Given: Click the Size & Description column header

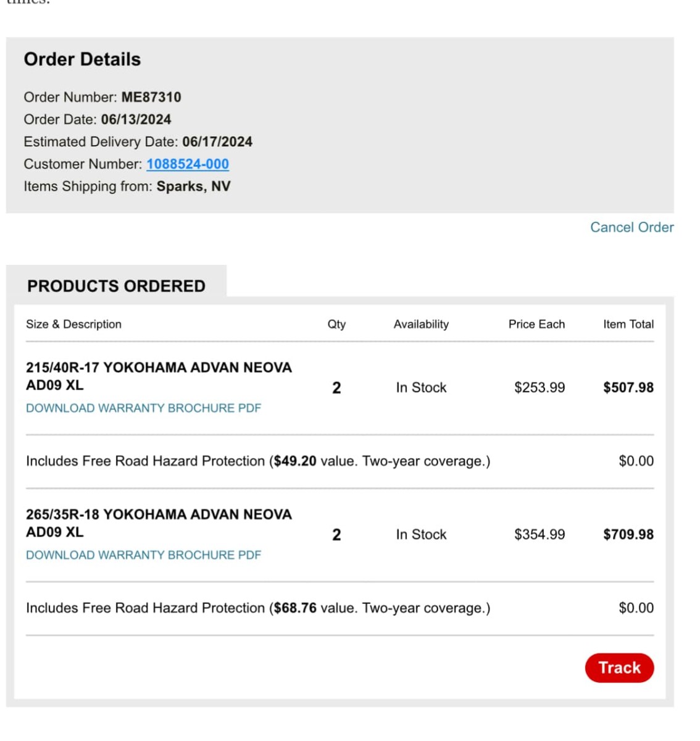Looking at the screenshot, I should point(73,324).
